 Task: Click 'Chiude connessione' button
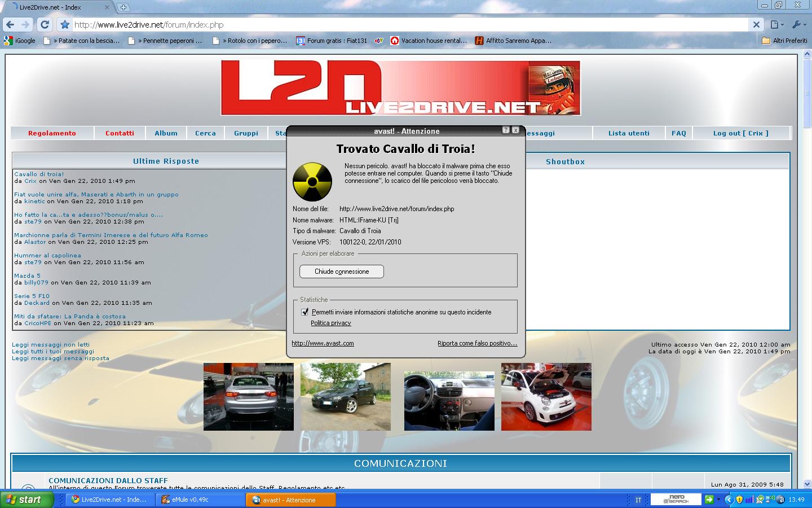click(x=342, y=271)
